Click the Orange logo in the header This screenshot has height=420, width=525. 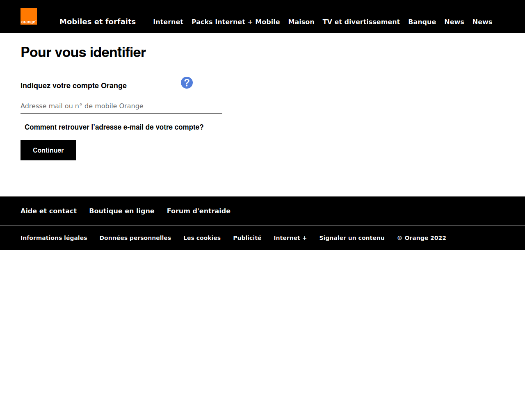pos(29,16)
